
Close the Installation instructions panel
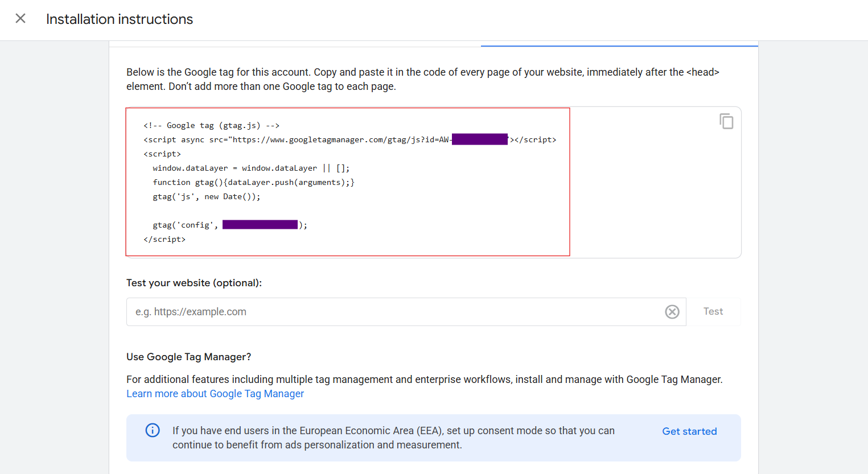pos(20,19)
